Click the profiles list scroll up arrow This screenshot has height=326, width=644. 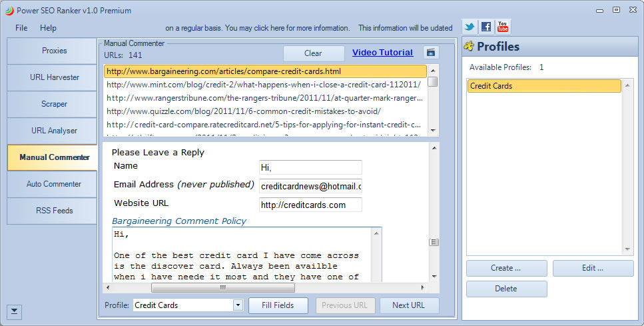627,85
